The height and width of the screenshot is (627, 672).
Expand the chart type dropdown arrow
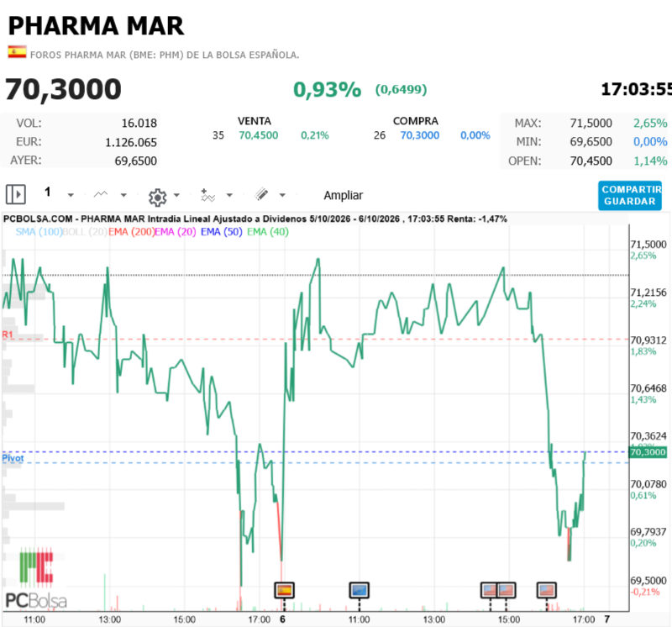tap(123, 195)
